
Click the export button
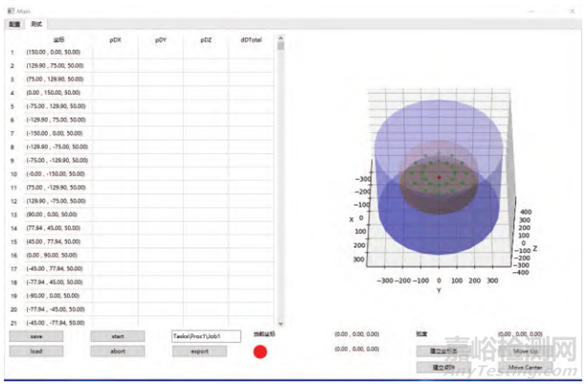200,352
